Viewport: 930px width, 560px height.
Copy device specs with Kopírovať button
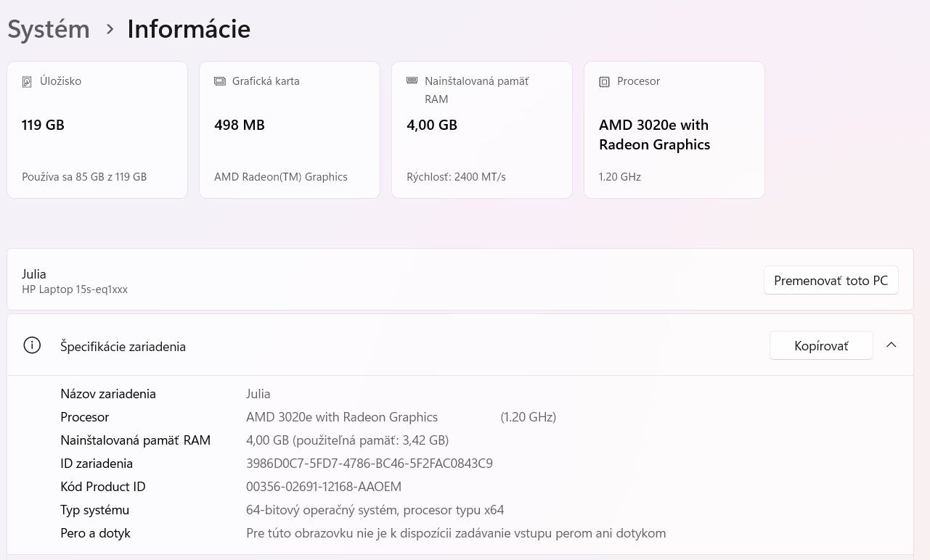pos(820,346)
